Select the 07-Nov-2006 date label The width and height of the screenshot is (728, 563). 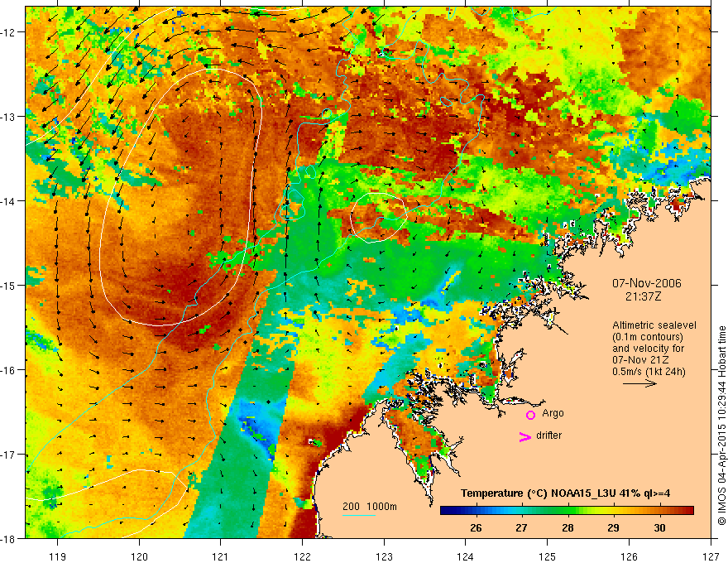tap(646, 283)
